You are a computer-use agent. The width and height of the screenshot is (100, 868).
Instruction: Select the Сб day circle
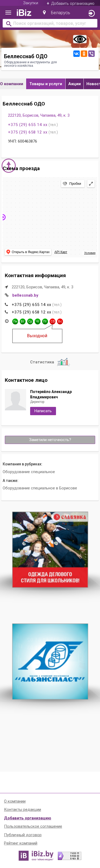click(x=53, y=321)
